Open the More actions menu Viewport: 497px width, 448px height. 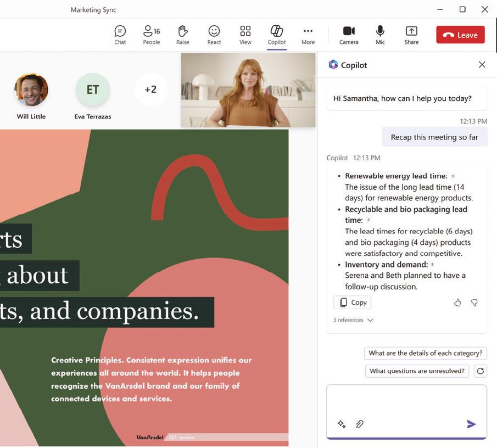(x=308, y=35)
